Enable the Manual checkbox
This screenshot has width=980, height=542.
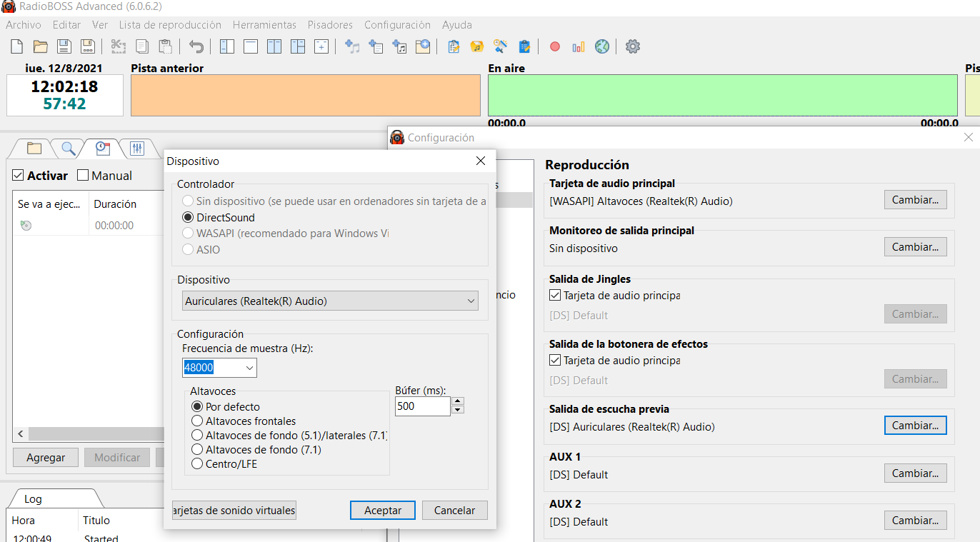(x=83, y=176)
